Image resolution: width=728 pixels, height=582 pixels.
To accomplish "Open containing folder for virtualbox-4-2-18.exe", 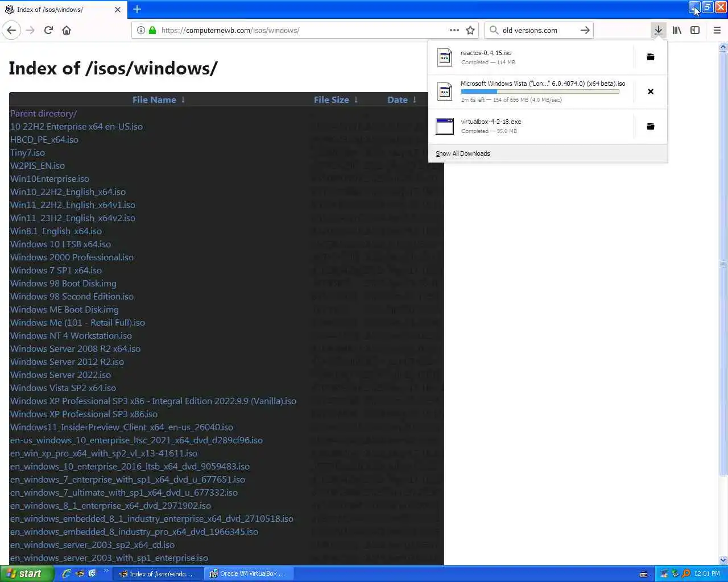I will 650,126.
